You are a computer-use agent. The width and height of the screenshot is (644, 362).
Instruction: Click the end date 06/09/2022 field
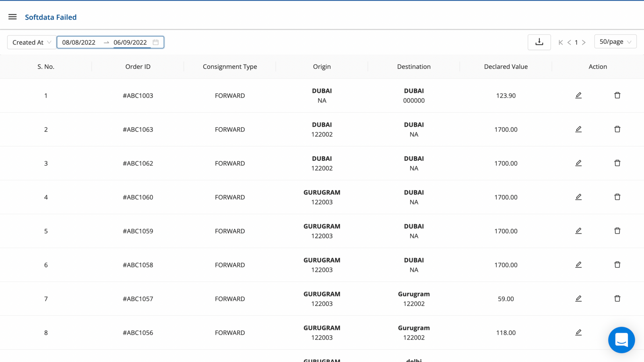[130, 42]
